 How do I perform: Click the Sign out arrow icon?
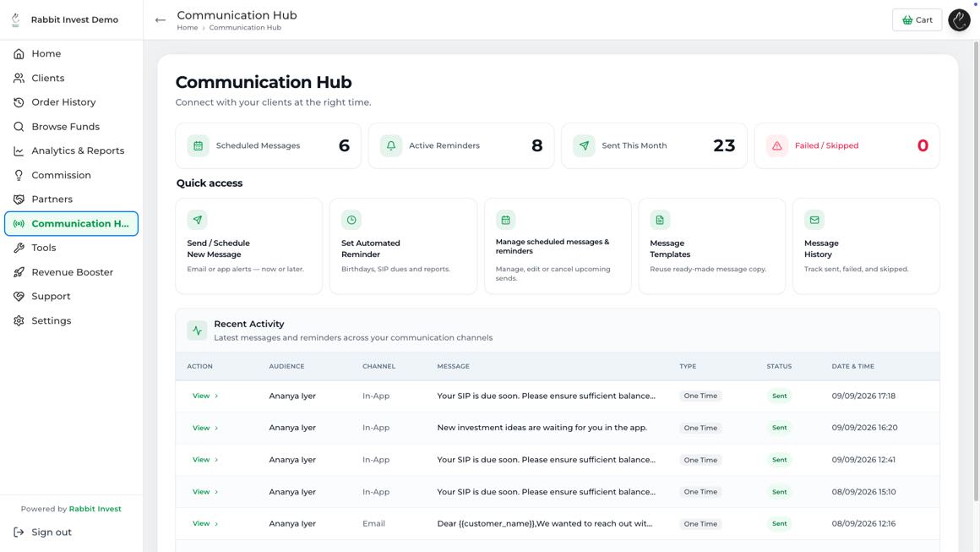[19, 532]
